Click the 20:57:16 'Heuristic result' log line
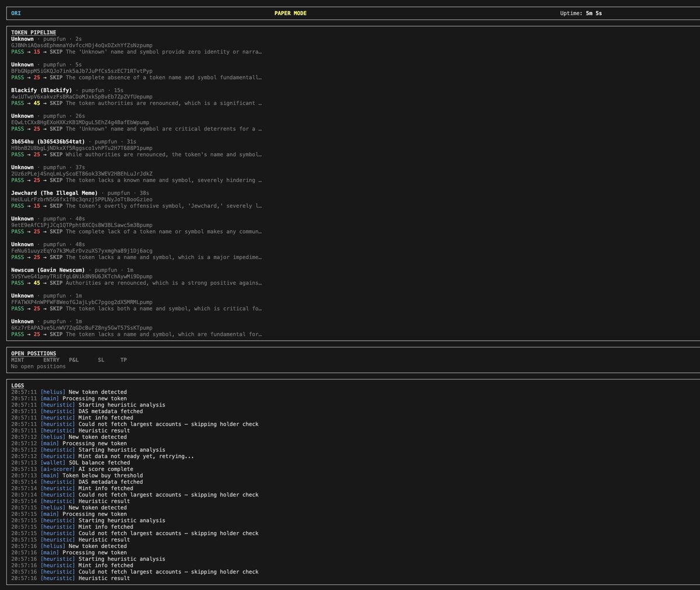This screenshot has height=590, width=700. pyautogui.click(x=71, y=578)
